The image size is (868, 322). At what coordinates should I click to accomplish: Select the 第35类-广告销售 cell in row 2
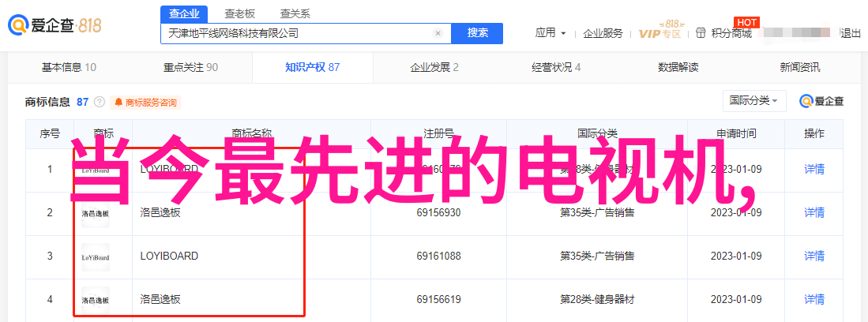pyautogui.click(x=597, y=212)
